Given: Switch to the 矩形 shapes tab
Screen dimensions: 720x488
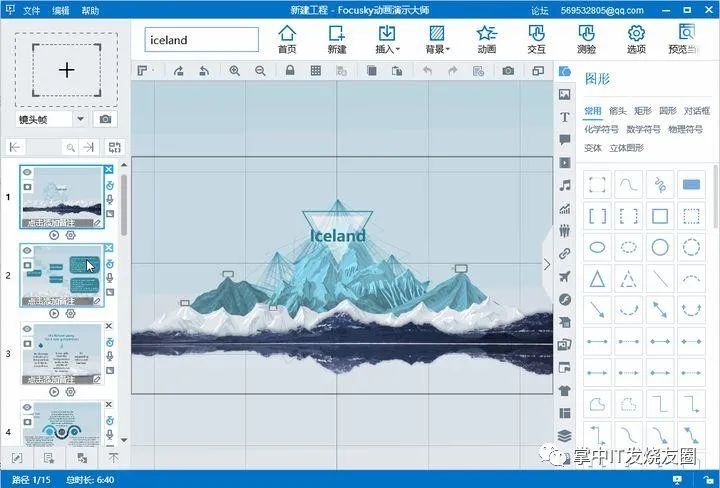Looking at the screenshot, I should click(642, 111).
